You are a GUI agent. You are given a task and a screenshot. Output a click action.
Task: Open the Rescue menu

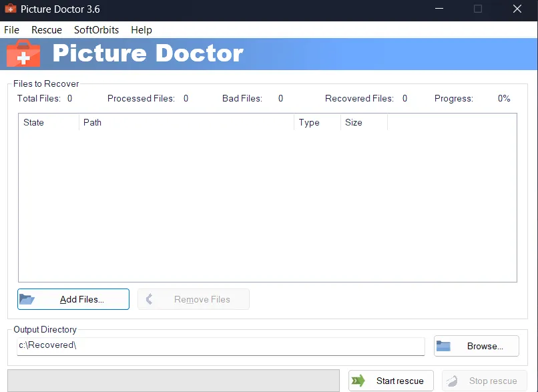click(x=46, y=29)
